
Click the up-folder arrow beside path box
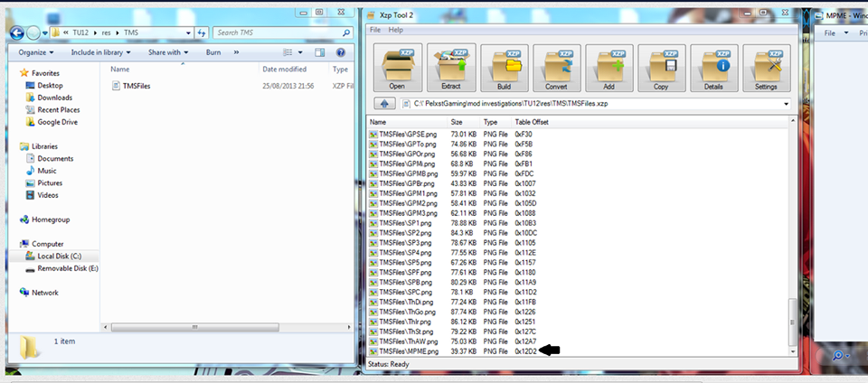click(x=382, y=104)
